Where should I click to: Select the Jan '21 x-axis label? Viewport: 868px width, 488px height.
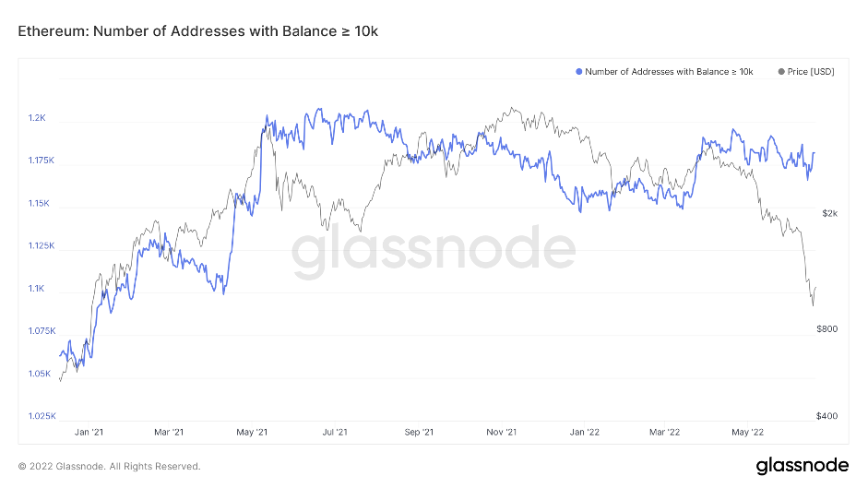click(x=89, y=431)
